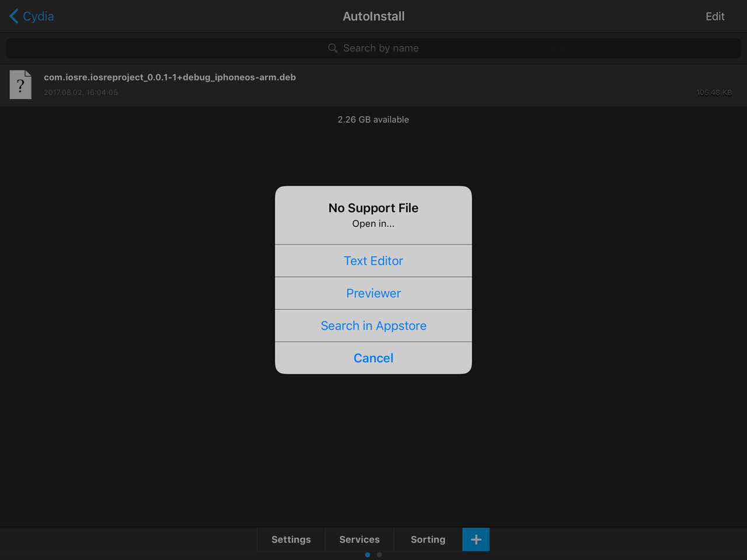The image size is (747, 560).
Task: Click the search magnifier icon
Action: [x=333, y=48]
